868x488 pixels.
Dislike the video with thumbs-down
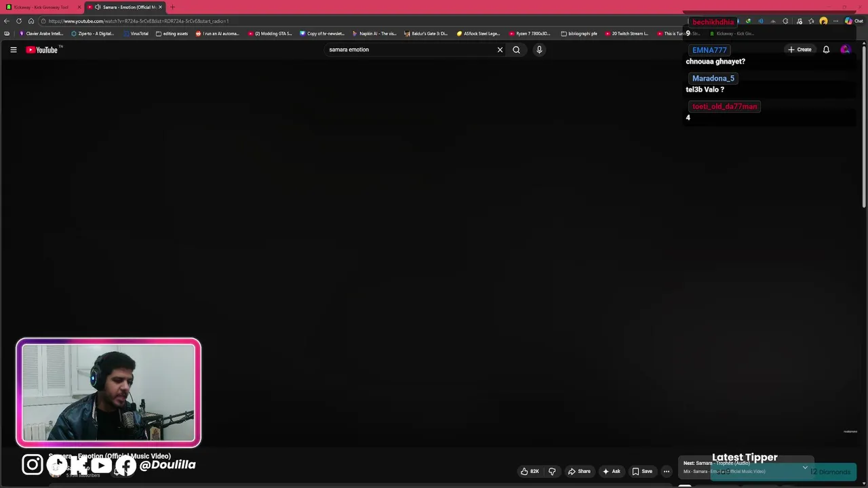coord(552,471)
